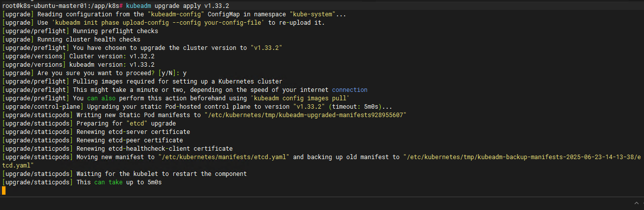Screen dimensions: 644x210
Task: Click path '/etc/kubernetes/tmp/kubeadm-upgraded-manifests928955607'
Action: click(305, 115)
